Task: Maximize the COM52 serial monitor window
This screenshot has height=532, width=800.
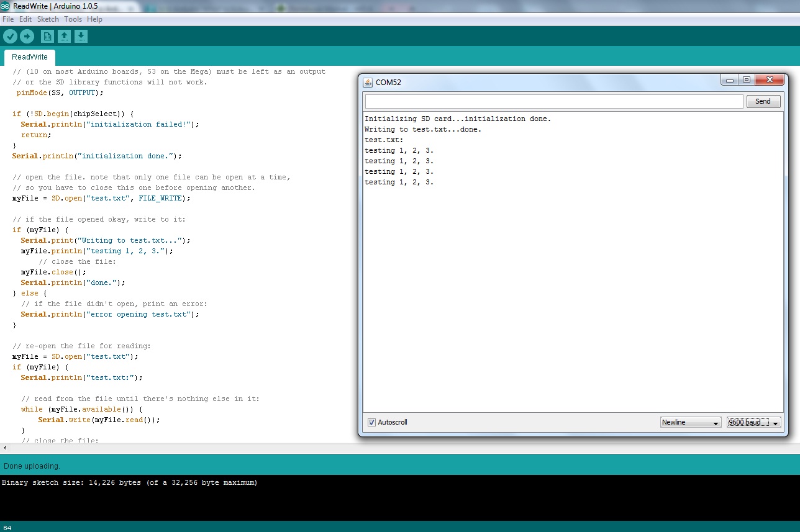Action: pos(746,80)
